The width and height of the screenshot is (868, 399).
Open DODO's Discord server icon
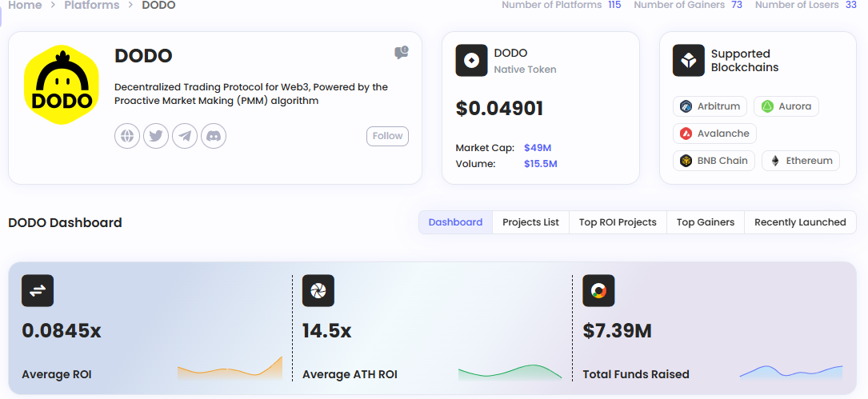coord(214,136)
